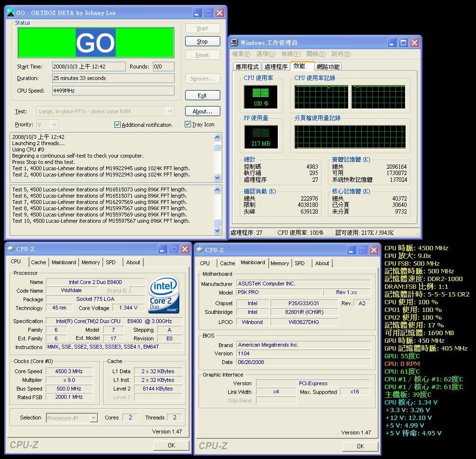476x459 pixels.
Task: Switch to the 處理程序 tab in Task Manager
Action: click(x=276, y=67)
